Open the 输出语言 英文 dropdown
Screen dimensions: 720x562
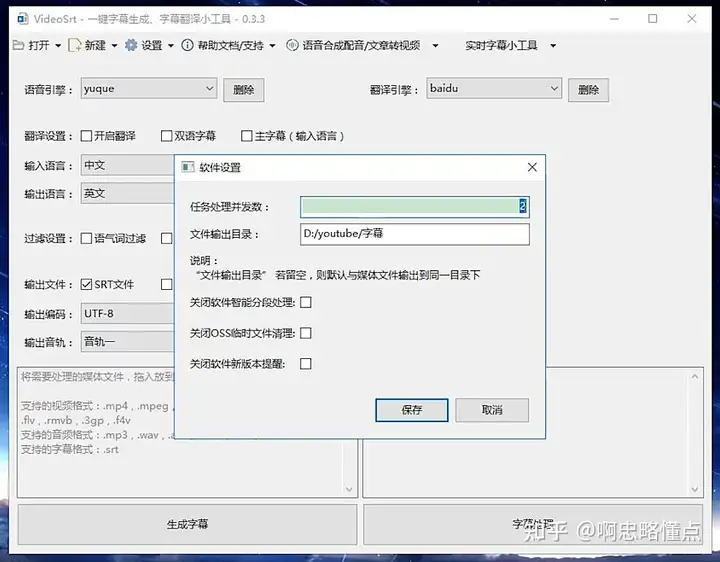click(128, 193)
